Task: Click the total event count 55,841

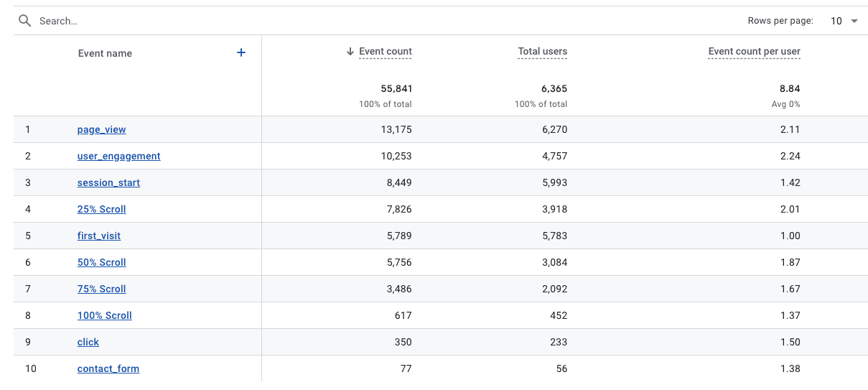Action: click(396, 89)
